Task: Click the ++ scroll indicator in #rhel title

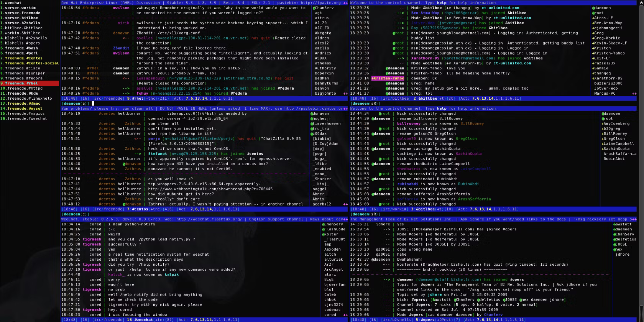Action: point(345,3)
